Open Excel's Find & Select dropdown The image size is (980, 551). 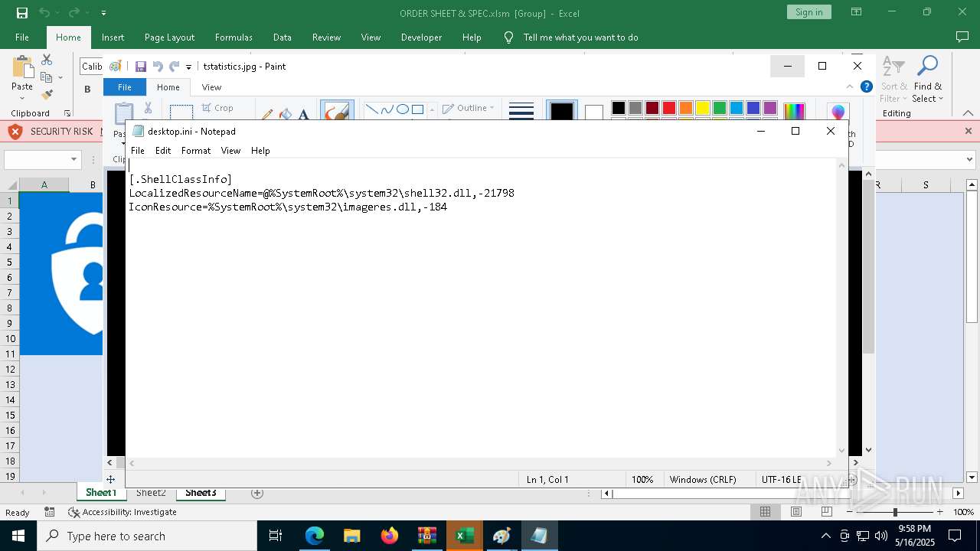tap(927, 80)
